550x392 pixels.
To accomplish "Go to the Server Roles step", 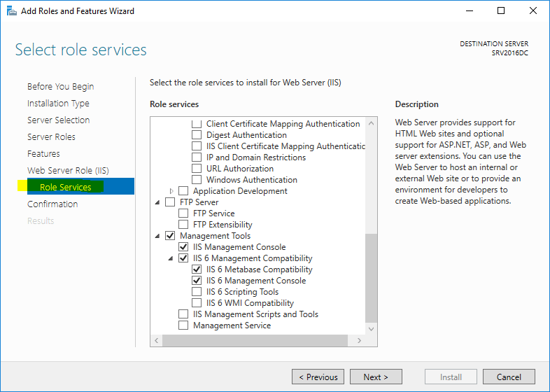I will [51, 137].
